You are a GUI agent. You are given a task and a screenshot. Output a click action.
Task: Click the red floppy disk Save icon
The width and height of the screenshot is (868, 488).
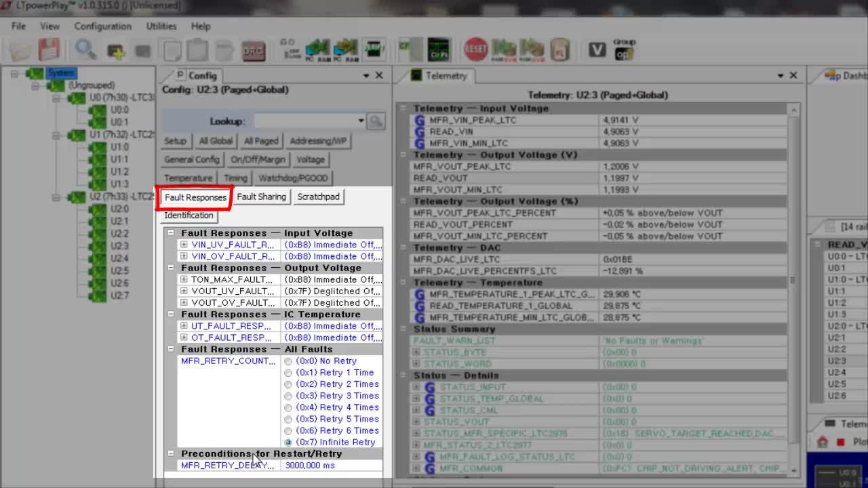(49, 50)
